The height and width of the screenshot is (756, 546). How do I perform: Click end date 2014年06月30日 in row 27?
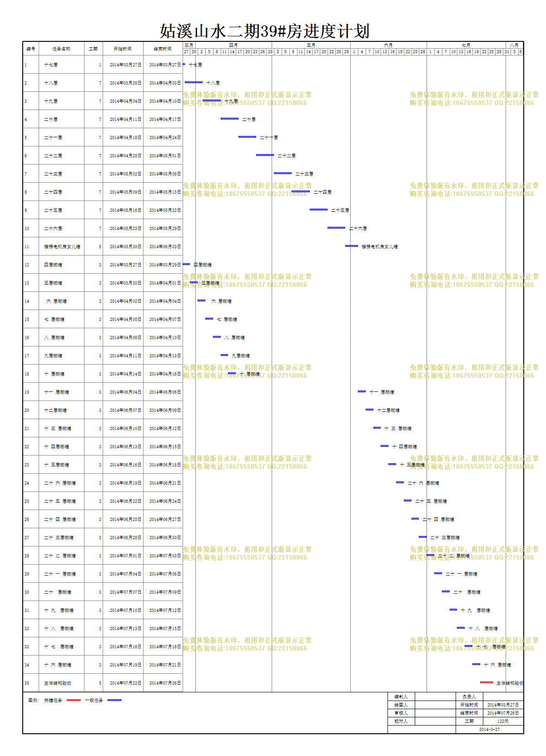point(165,538)
